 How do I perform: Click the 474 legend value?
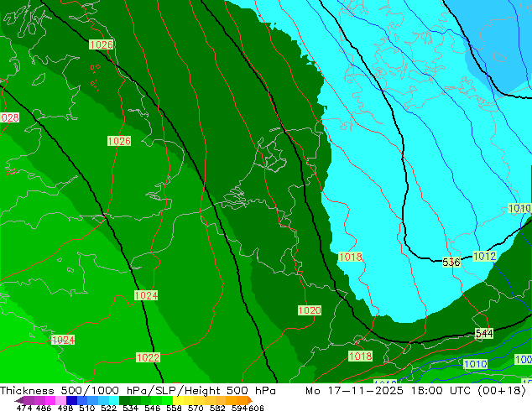[x=24, y=408]
